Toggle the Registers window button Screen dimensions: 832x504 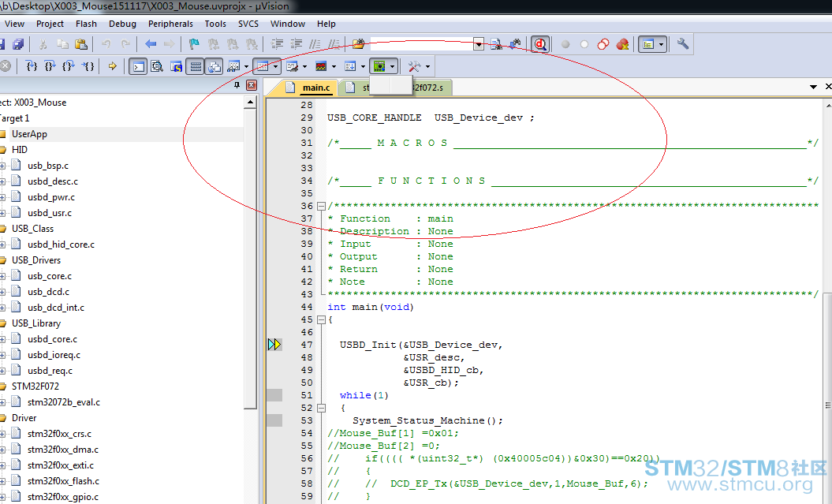click(x=196, y=66)
